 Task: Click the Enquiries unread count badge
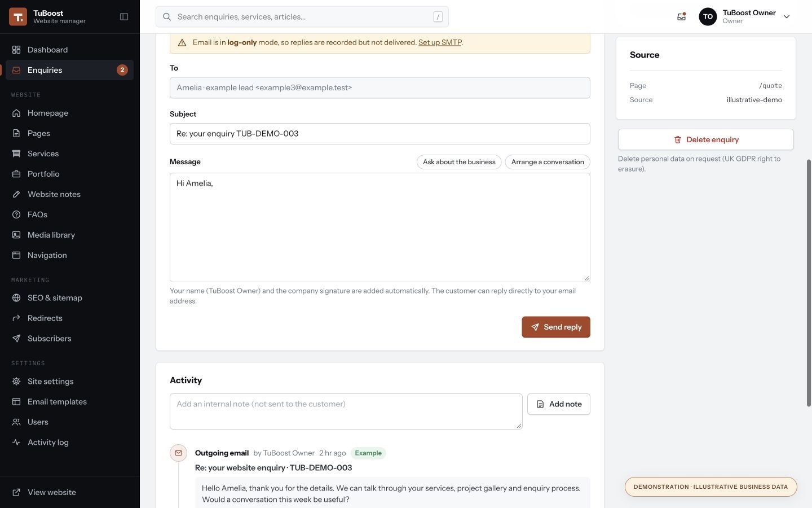point(122,70)
